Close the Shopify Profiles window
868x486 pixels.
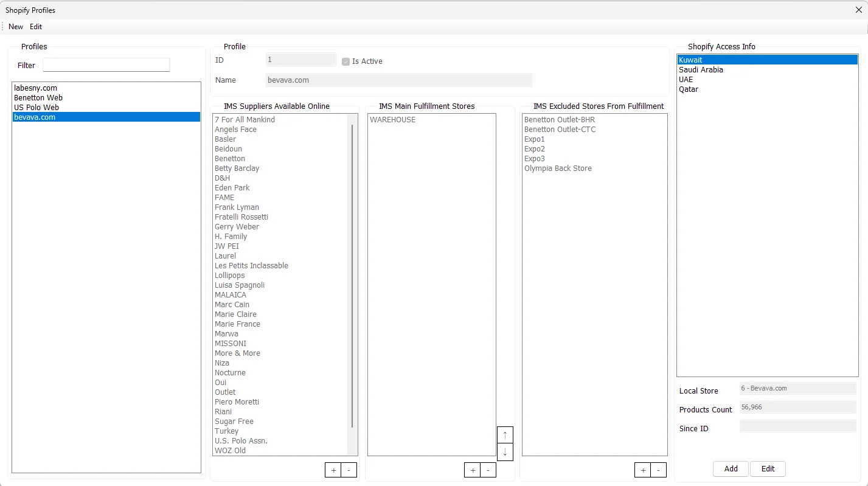point(858,10)
